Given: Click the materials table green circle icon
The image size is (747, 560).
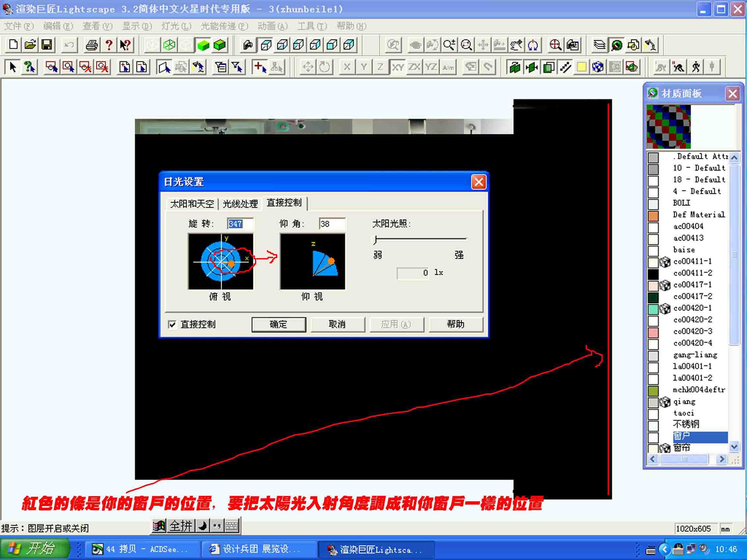Looking at the screenshot, I should 617,45.
